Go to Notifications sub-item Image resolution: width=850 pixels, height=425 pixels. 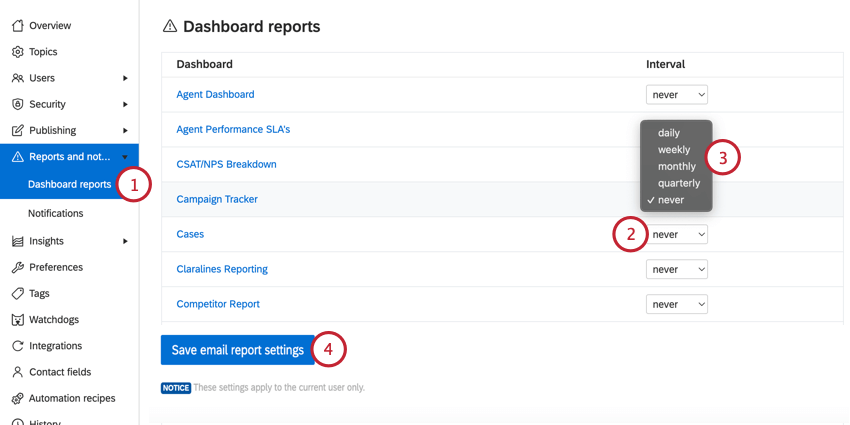(56, 213)
